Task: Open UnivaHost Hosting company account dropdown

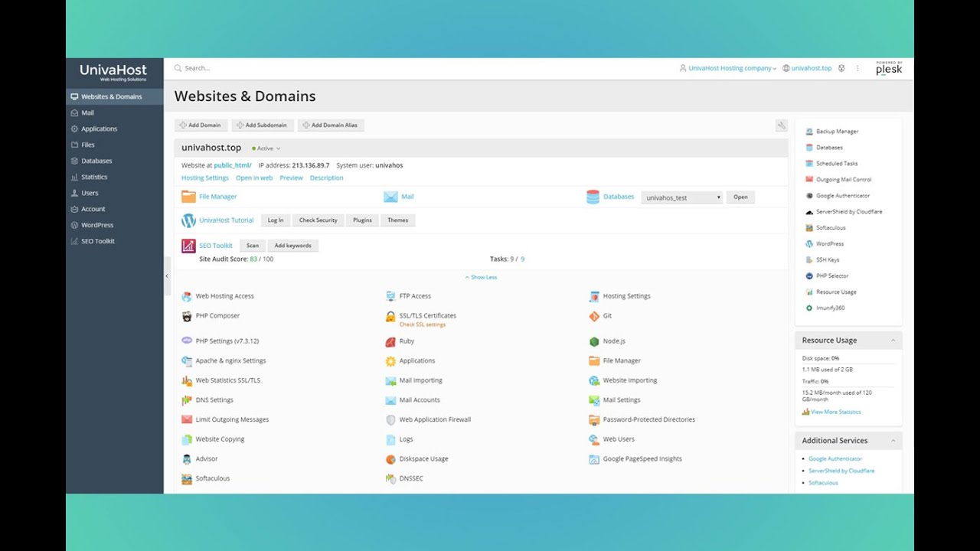Action: click(728, 68)
